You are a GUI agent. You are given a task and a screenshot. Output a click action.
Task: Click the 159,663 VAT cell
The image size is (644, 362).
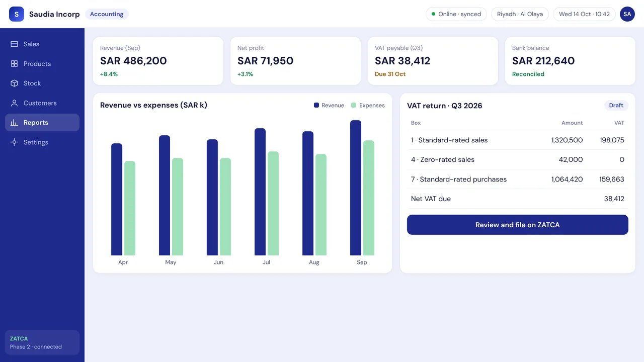click(612, 179)
